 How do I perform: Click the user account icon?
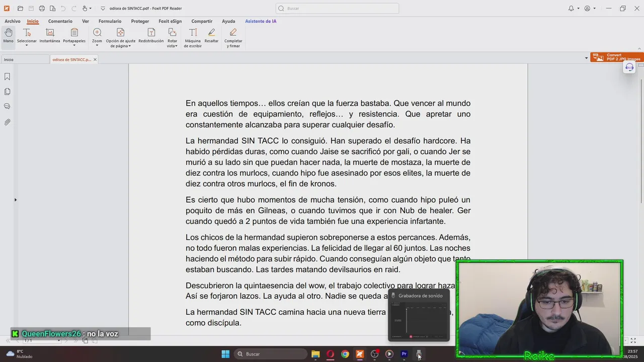tap(587, 9)
